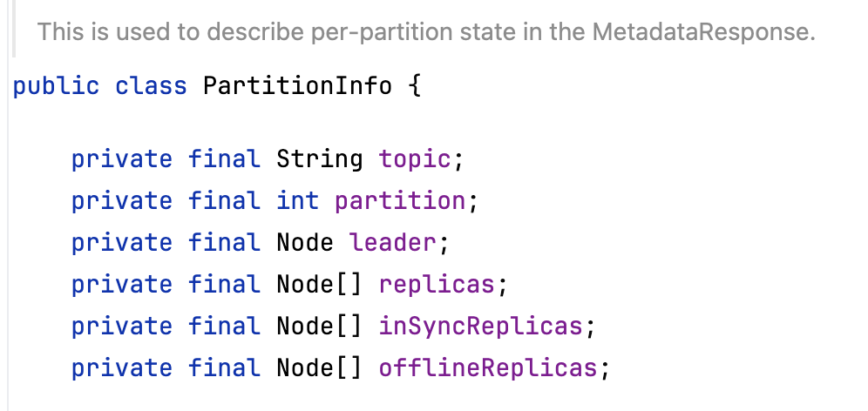Click the 'inSyncReplicas' field name
Image resolution: width=868 pixels, height=411 pixels.
(480, 327)
